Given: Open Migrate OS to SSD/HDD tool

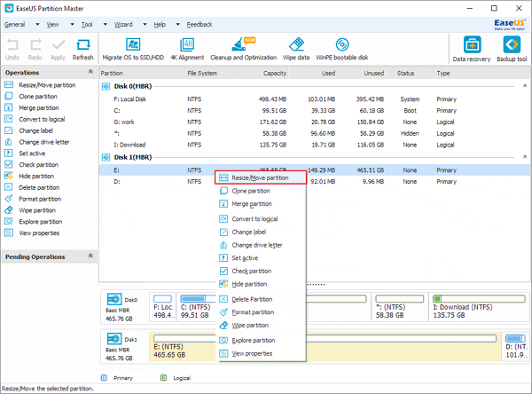Looking at the screenshot, I should (x=133, y=49).
